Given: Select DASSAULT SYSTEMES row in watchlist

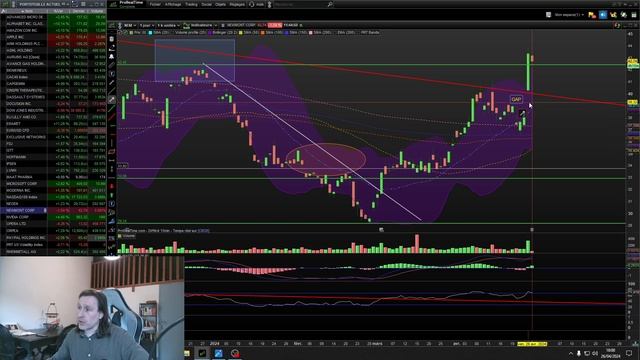Looking at the screenshot, I should point(53,97).
